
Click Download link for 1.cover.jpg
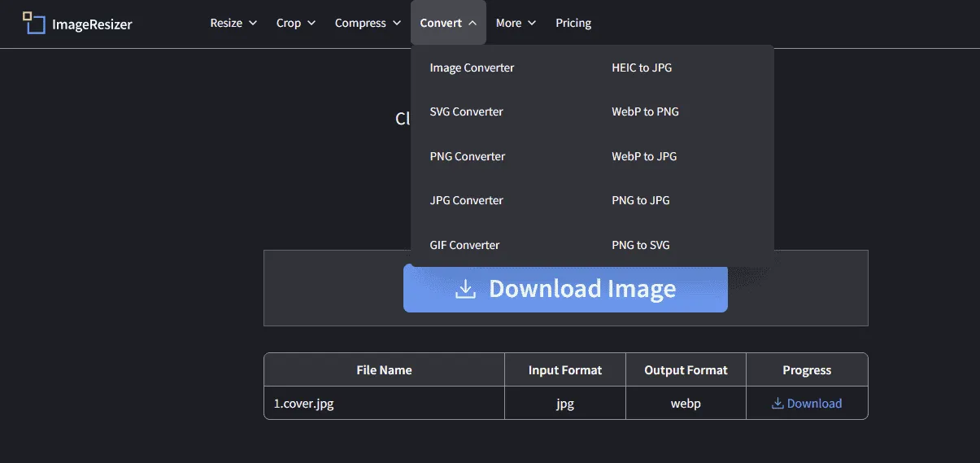pos(807,403)
